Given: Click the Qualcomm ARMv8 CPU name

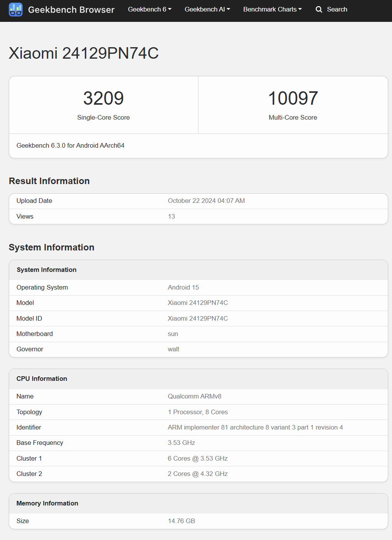Looking at the screenshot, I should point(195,396).
